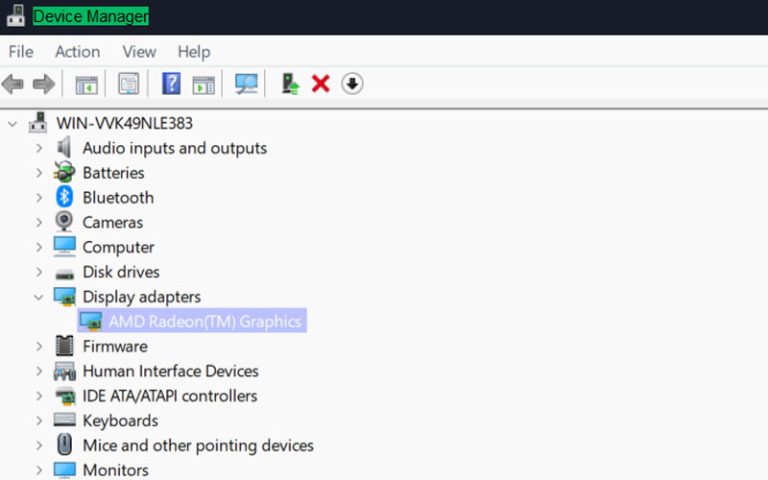Select the Firmware label
Viewport: 768px width, 480px height.
pyautogui.click(x=115, y=346)
